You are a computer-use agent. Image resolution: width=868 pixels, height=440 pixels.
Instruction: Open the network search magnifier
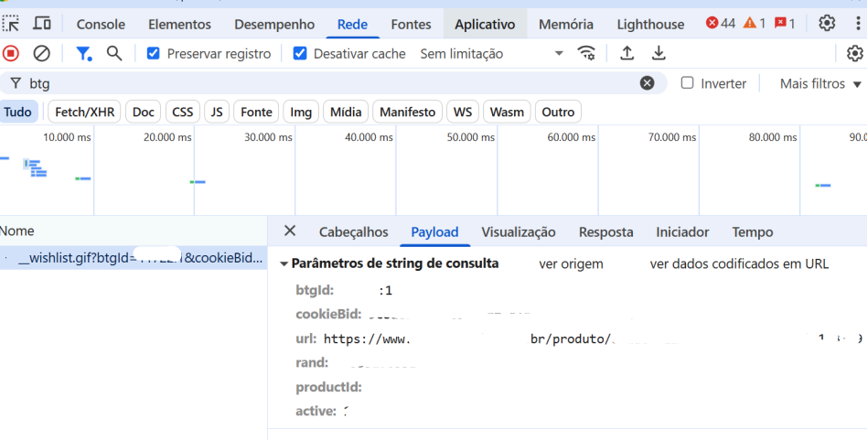click(x=114, y=53)
